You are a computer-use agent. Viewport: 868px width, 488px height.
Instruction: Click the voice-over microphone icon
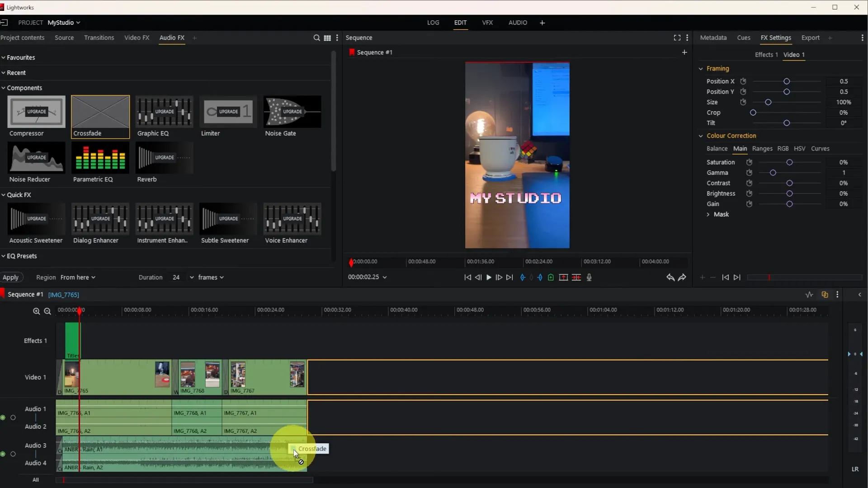[589, 277]
